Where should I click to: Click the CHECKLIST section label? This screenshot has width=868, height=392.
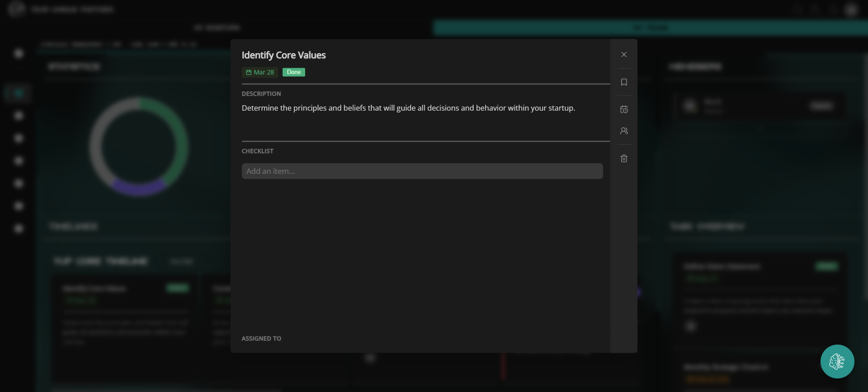[258, 151]
